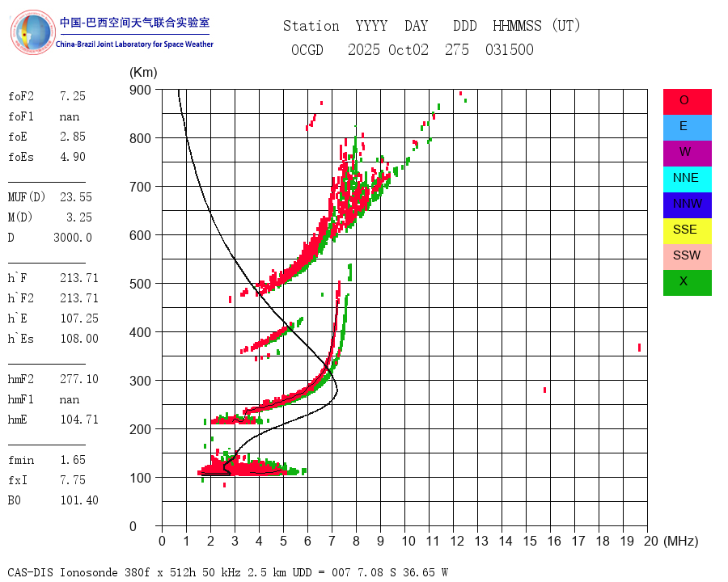
Task: Click the China-Brazil Joint Laboratory English subtitle
Action: (x=134, y=44)
